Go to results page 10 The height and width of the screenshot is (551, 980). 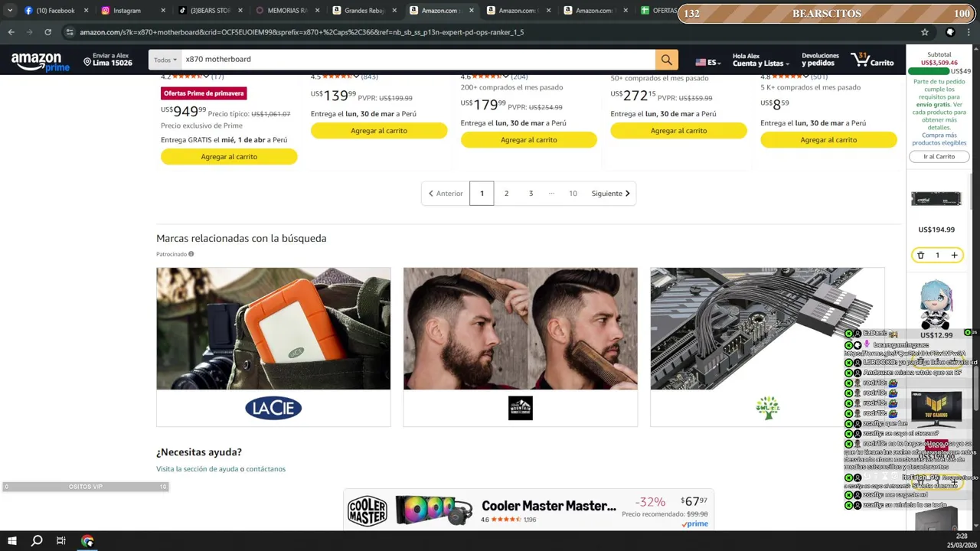573,194
